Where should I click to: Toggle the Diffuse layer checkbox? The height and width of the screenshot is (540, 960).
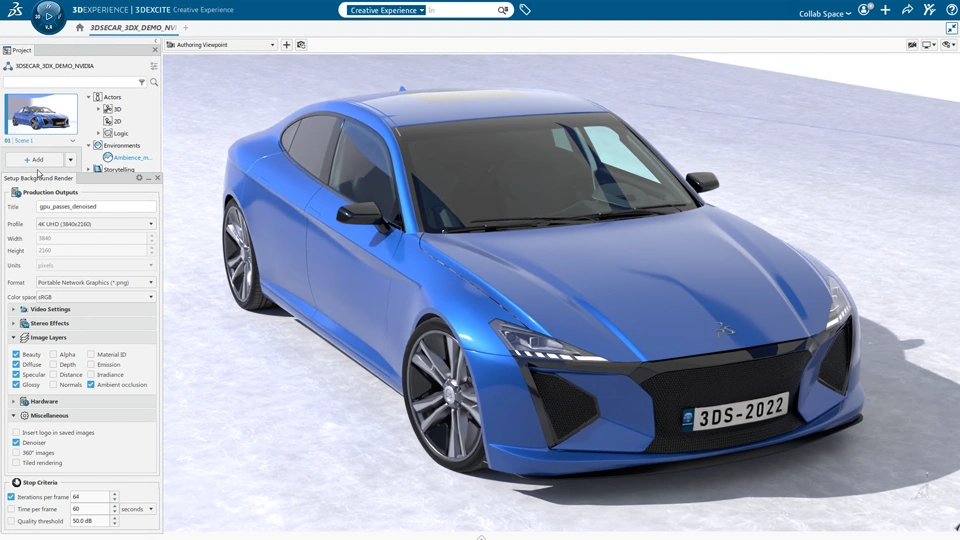[x=16, y=364]
